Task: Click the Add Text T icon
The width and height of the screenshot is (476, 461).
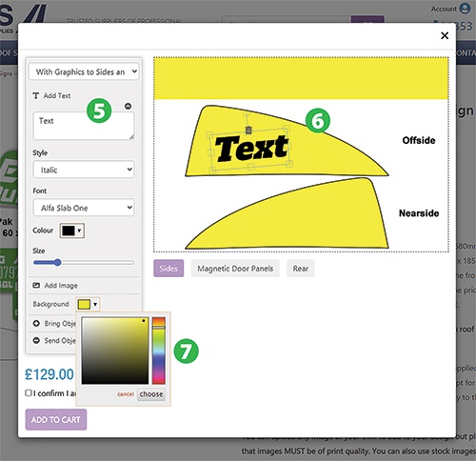Action: tap(36, 95)
